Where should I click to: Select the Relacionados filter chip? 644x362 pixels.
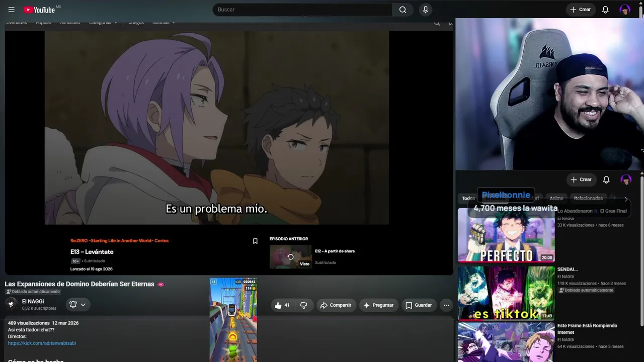tap(588, 199)
